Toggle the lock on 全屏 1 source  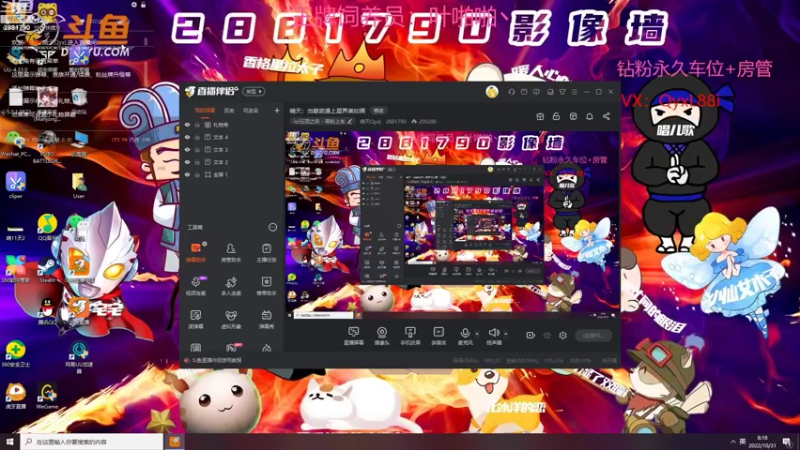[x=197, y=174]
